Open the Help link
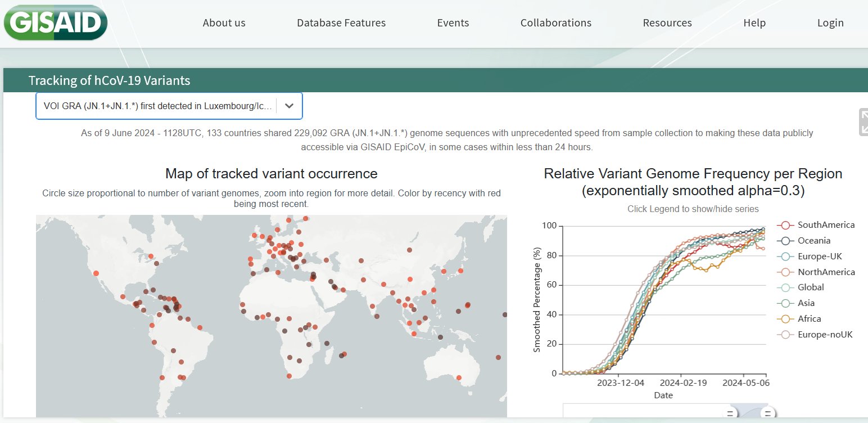The height and width of the screenshot is (423, 868). (x=754, y=23)
